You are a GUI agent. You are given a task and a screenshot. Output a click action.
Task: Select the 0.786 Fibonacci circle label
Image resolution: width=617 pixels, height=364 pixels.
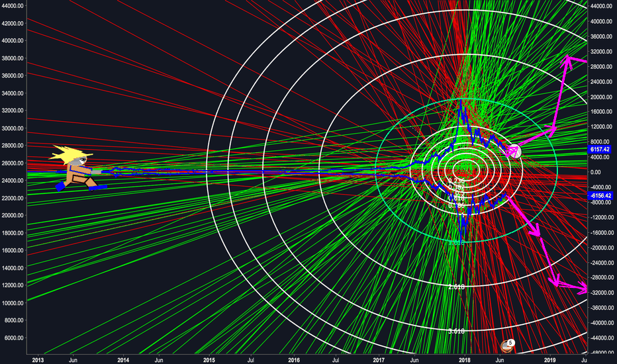[x=456, y=205]
